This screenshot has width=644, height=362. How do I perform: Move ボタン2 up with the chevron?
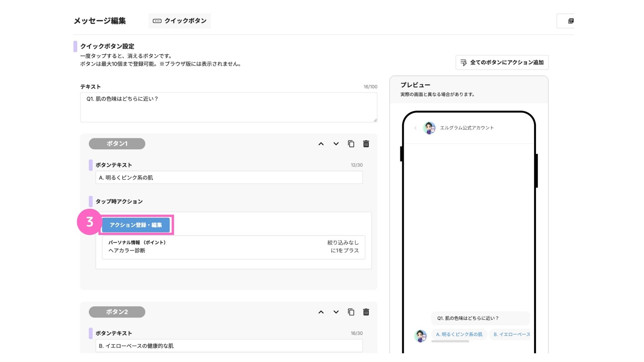321,312
